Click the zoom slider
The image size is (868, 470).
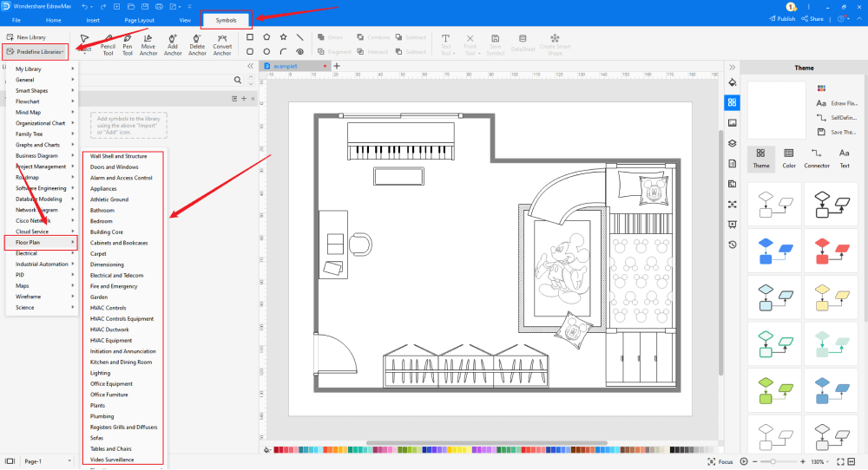tap(779, 461)
